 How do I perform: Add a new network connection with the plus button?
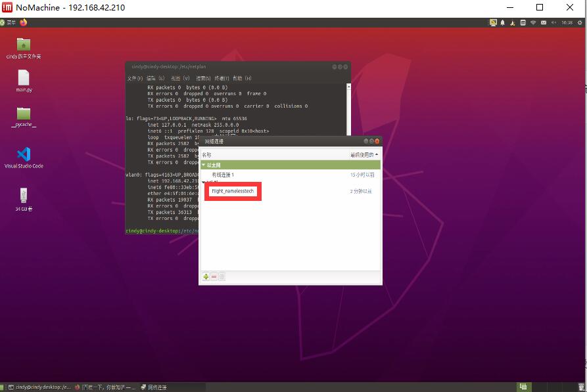click(206, 277)
